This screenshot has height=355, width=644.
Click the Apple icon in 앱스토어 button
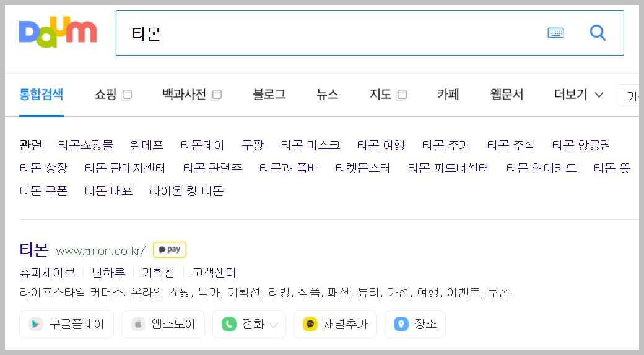(138, 324)
